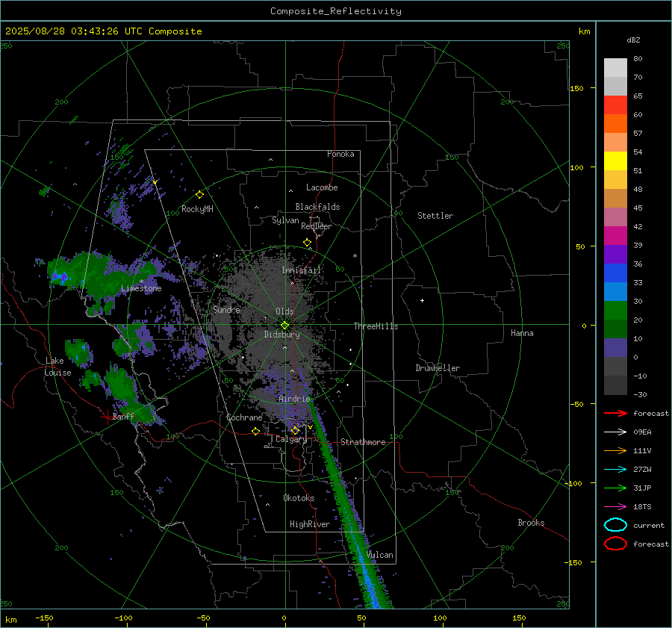Click the yellow diamond marker above Calgary
The width and height of the screenshot is (672, 628).
pos(295,430)
